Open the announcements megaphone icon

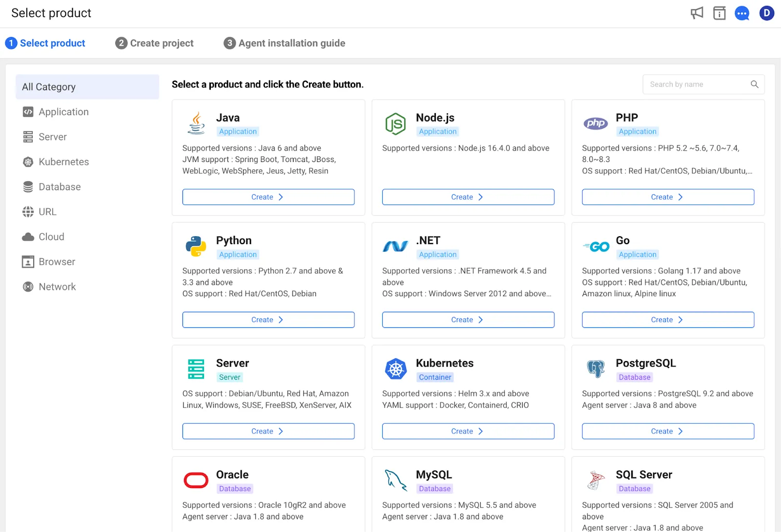[697, 13]
